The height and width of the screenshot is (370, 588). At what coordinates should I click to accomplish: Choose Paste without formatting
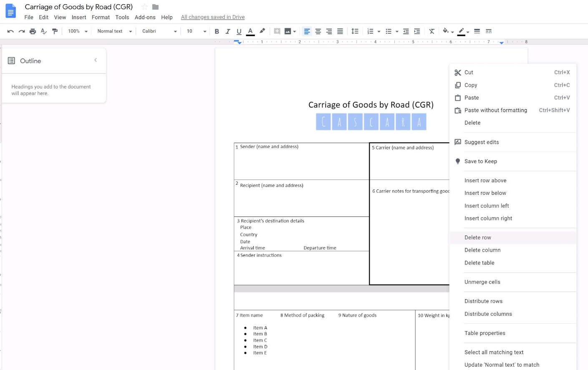point(513,110)
